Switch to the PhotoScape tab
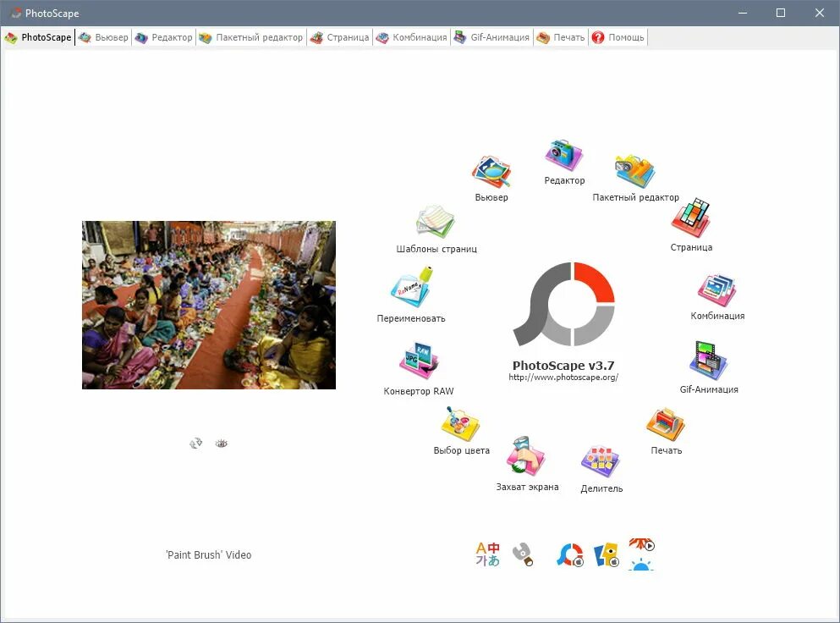840x623 pixels. click(38, 37)
